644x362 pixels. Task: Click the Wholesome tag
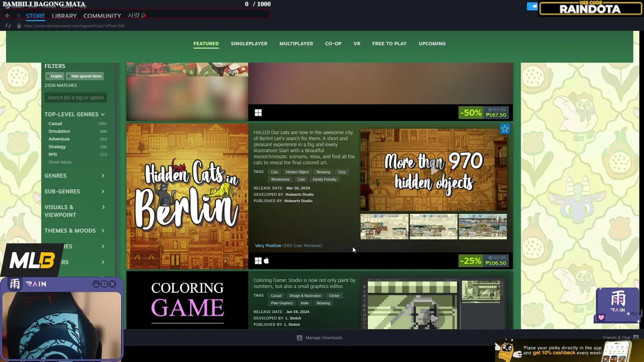coord(280,179)
